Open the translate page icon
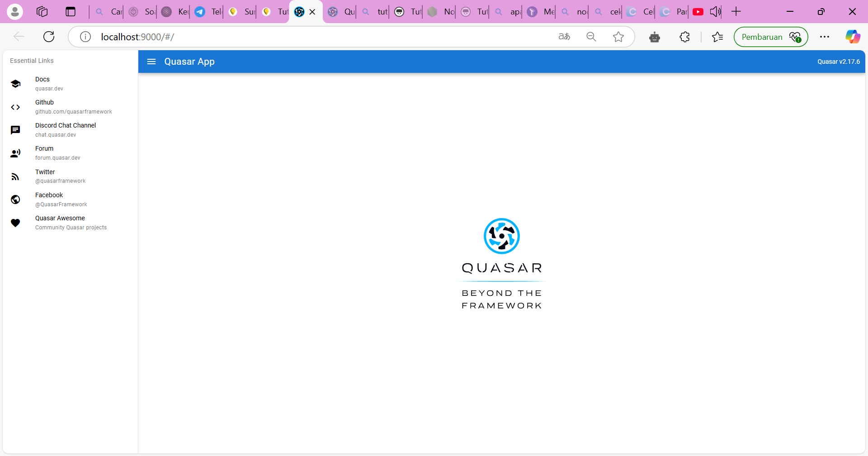Screen dimensions: 868x456 [564, 37]
